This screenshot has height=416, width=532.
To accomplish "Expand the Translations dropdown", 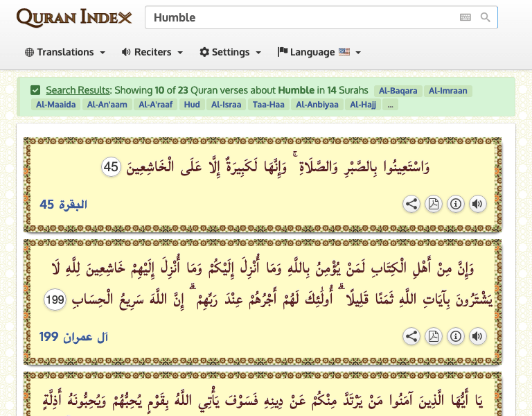I will pos(64,52).
